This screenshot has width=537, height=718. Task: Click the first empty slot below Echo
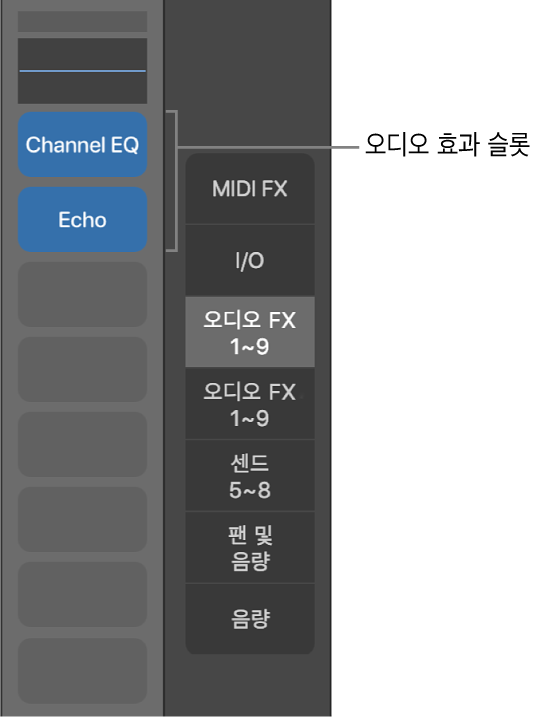(82, 294)
